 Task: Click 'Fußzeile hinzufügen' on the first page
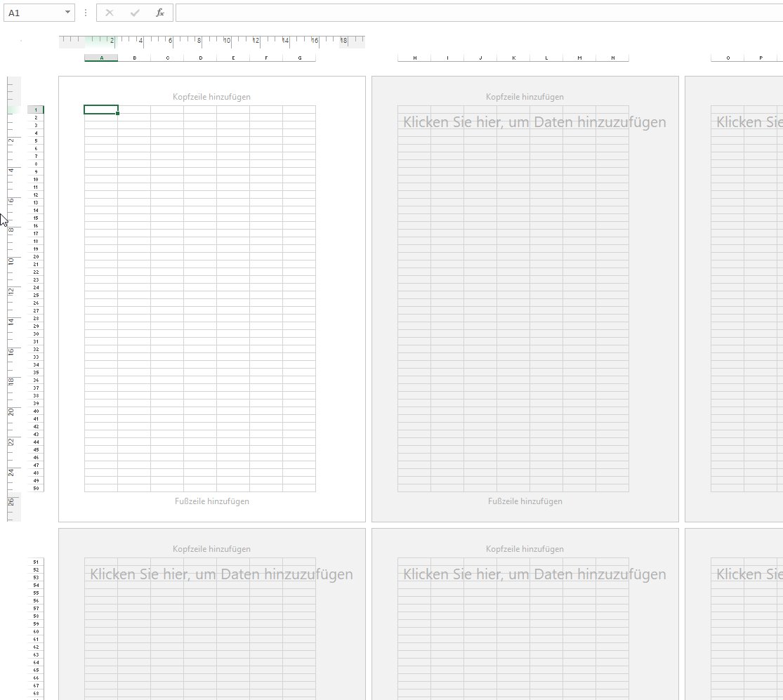point(212,501)
